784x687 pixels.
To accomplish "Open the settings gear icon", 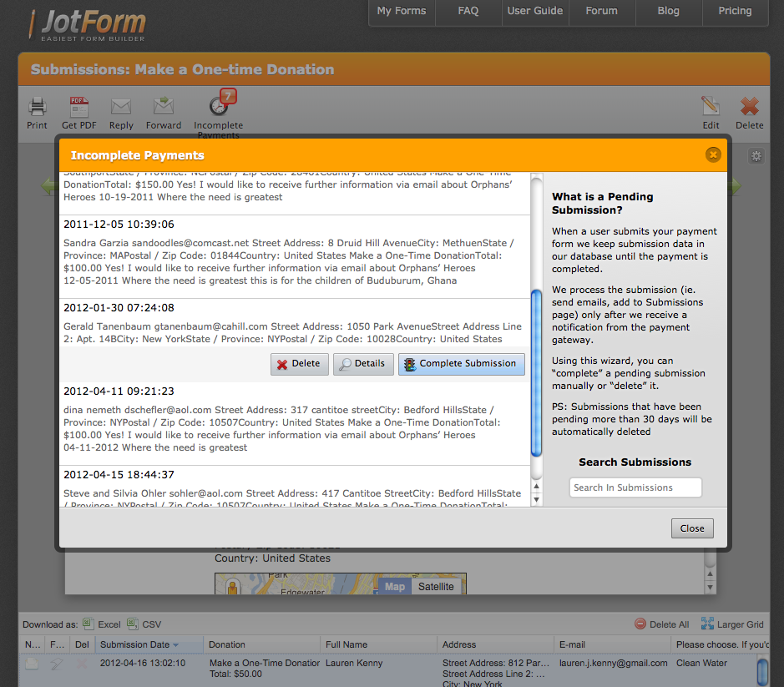I will [x=756, y=156].
